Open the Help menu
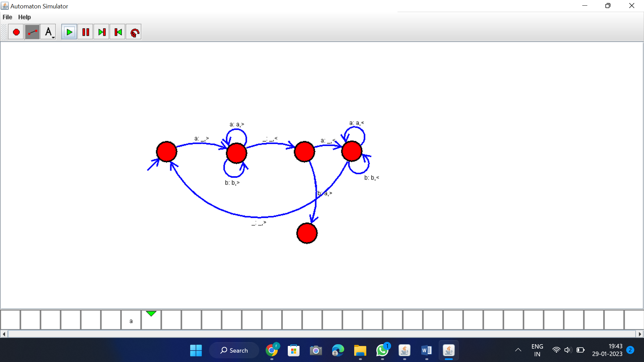Viewport: 644px width, 362px height. coord(24,17)
